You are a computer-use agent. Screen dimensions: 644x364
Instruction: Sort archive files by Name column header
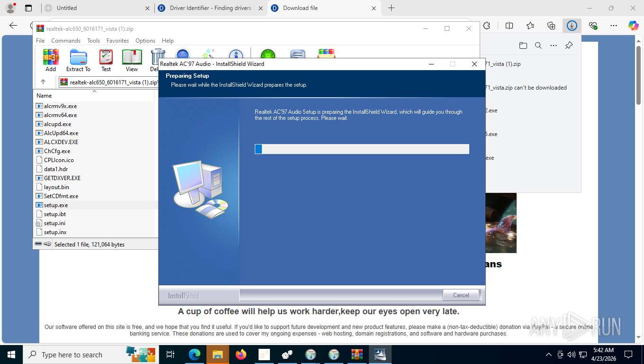pos(94,95)
